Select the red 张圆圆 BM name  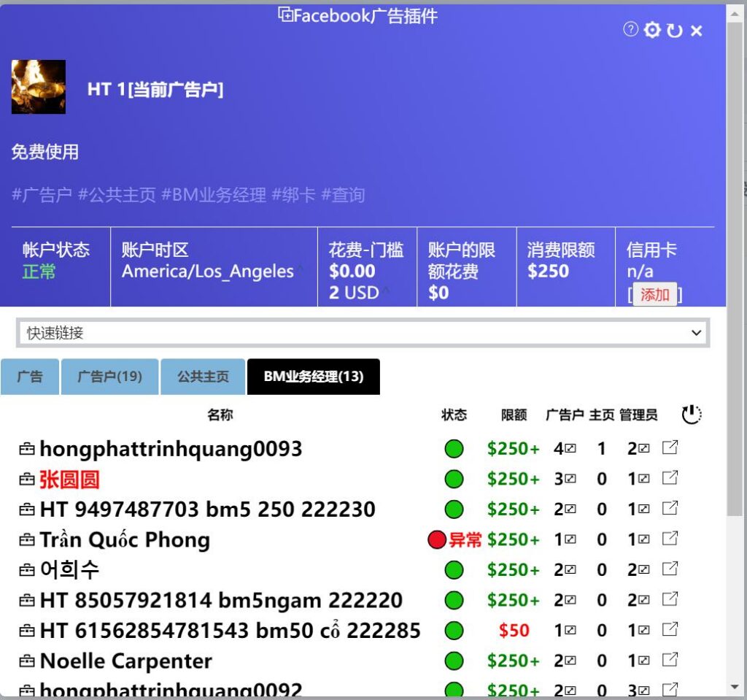[69, 480]
